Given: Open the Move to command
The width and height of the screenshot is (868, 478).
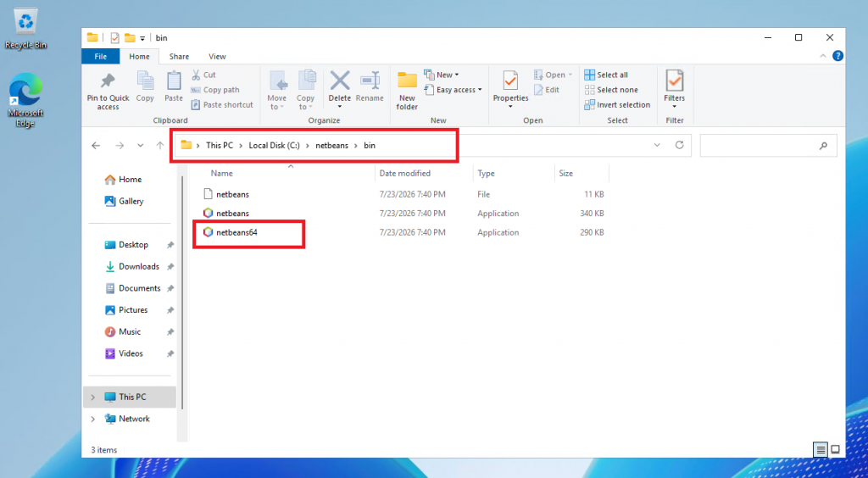Looking at the screenshot, I should [277, 90].
